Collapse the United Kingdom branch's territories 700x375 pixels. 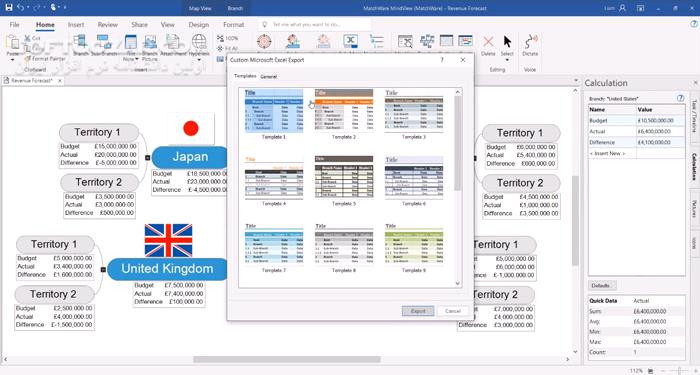click(103, 269)
